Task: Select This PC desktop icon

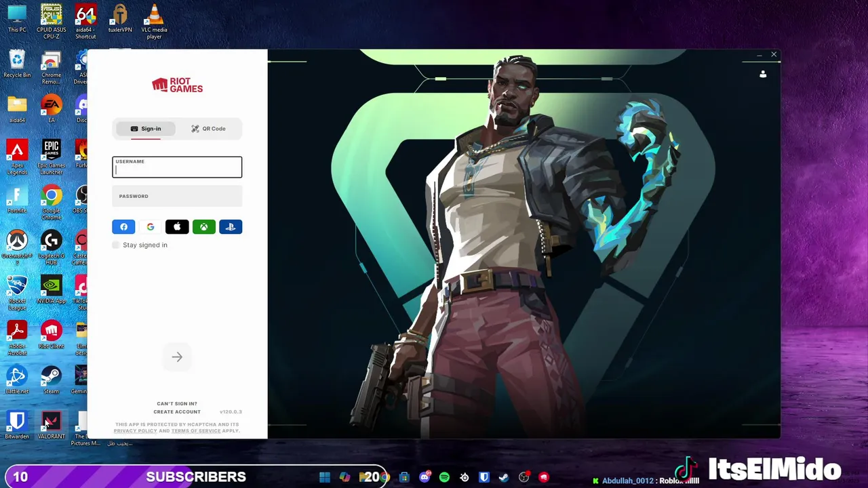Action: [17, 19]
